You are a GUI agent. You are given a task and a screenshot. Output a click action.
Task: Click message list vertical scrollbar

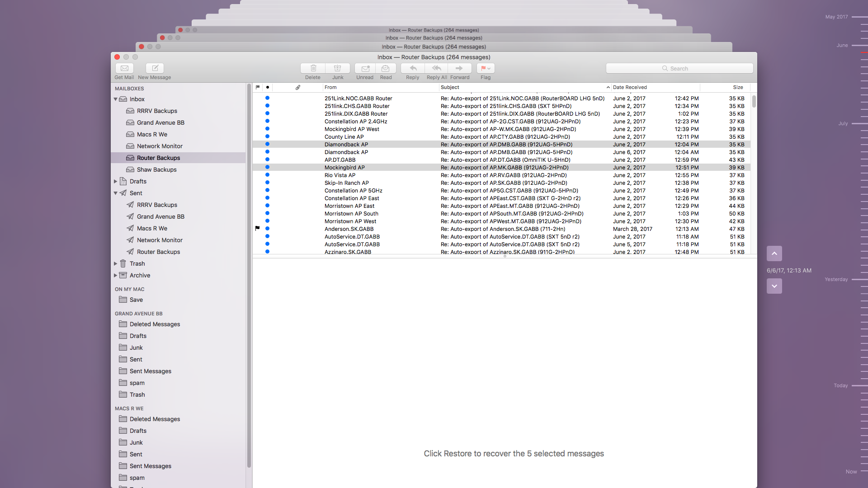pos(754,101)
